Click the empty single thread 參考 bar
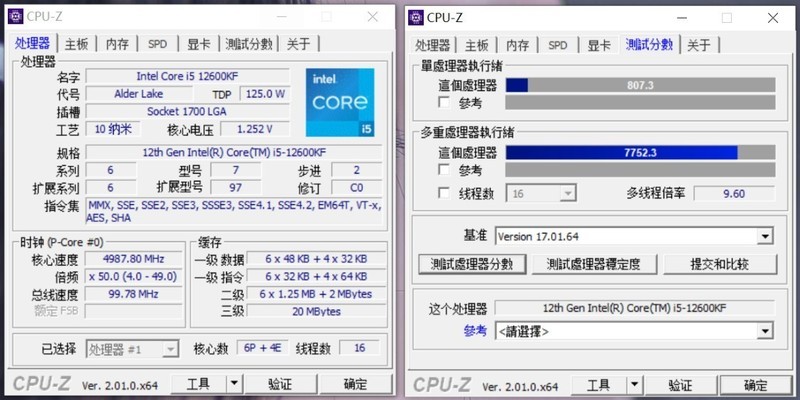This screenshot has height=400, width=800. 640,102
